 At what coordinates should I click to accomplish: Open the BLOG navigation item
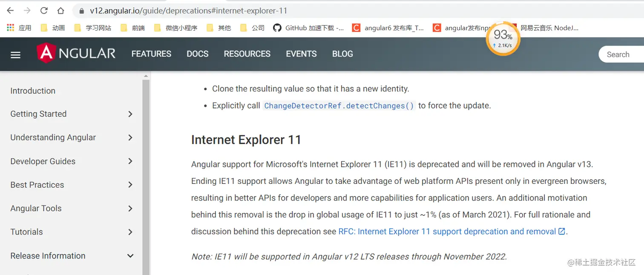(x=342, y=54)
